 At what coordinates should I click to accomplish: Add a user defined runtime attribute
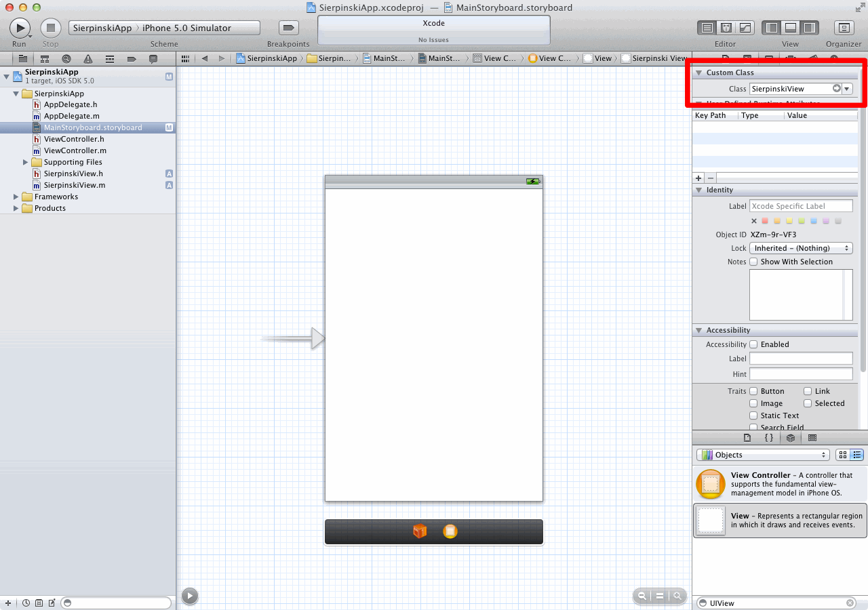tap(698, 178)
